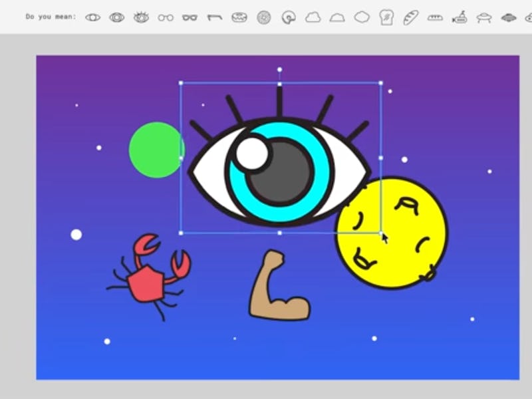Select the large white star dot near crab

[x=76, y=234]
